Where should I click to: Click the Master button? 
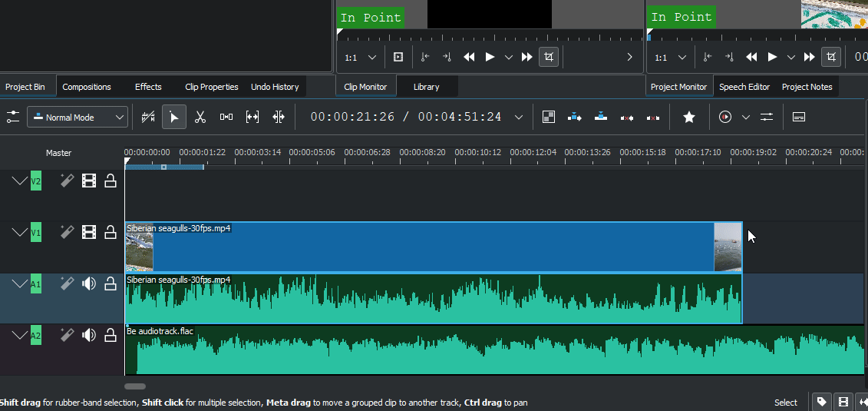[58, 153]
